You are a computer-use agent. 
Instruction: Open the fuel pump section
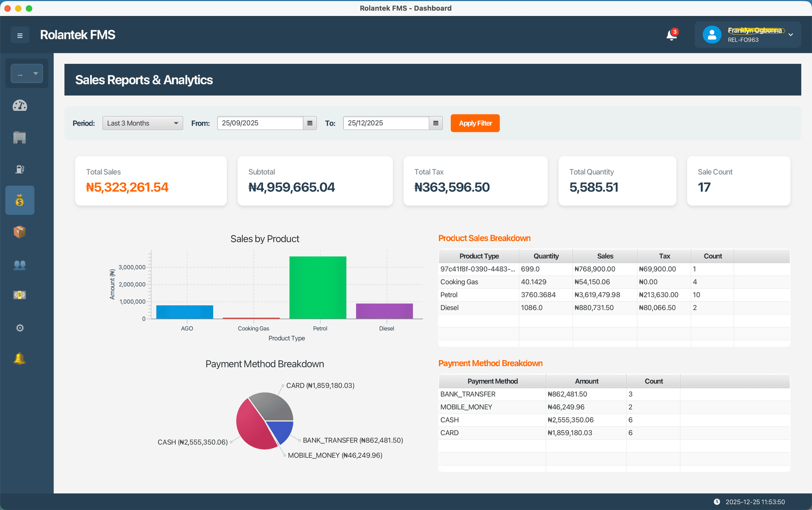[x=19, y=169]
